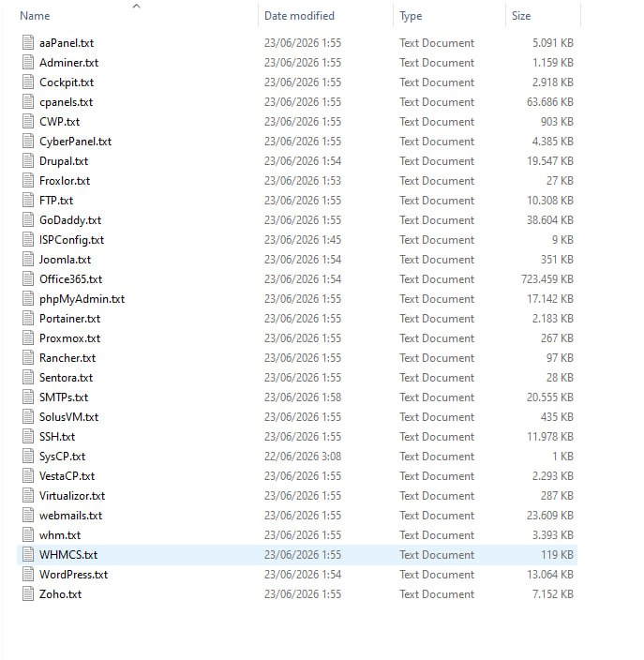This screenshot has height=660, width=644.
Task: Click the Joomla.txt file icon
Action: click(28, 260)
